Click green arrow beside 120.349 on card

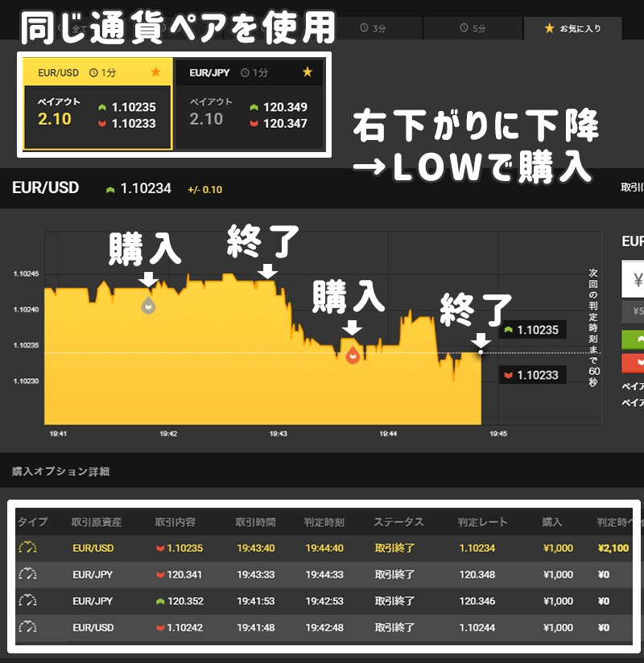[x=254, y=107]
